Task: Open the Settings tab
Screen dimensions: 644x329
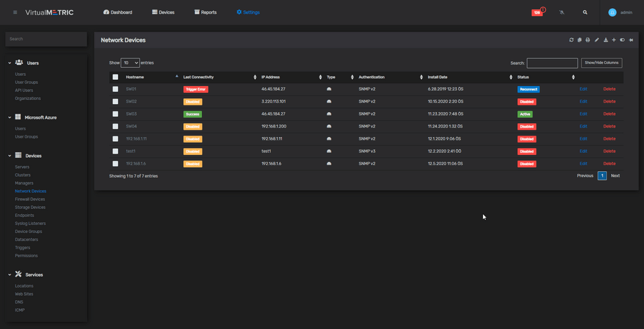Action: 248,12
